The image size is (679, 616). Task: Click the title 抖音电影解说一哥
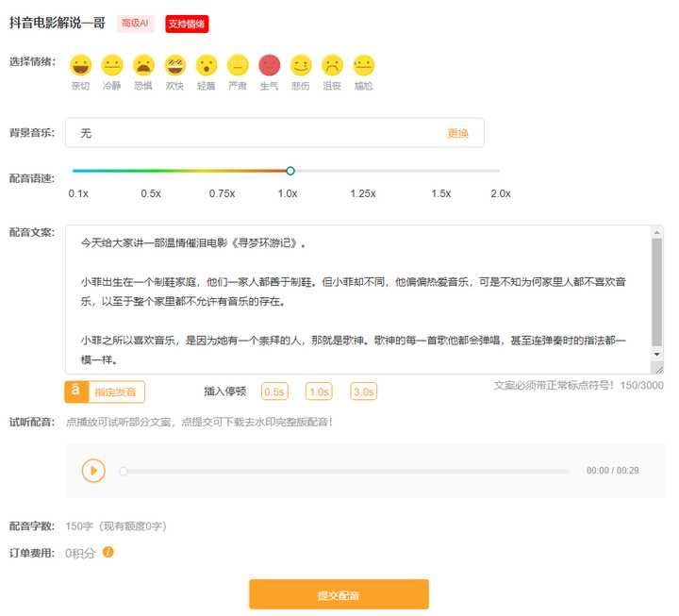click(x=58, y=23)
